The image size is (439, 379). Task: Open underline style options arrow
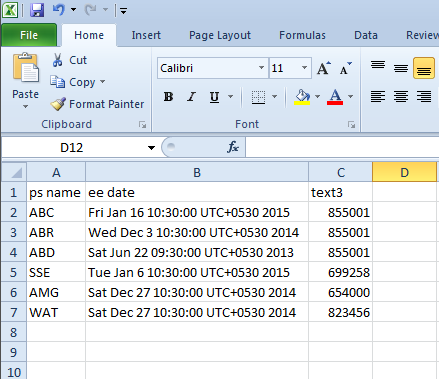pyautogui.click(x=230, y=97)
